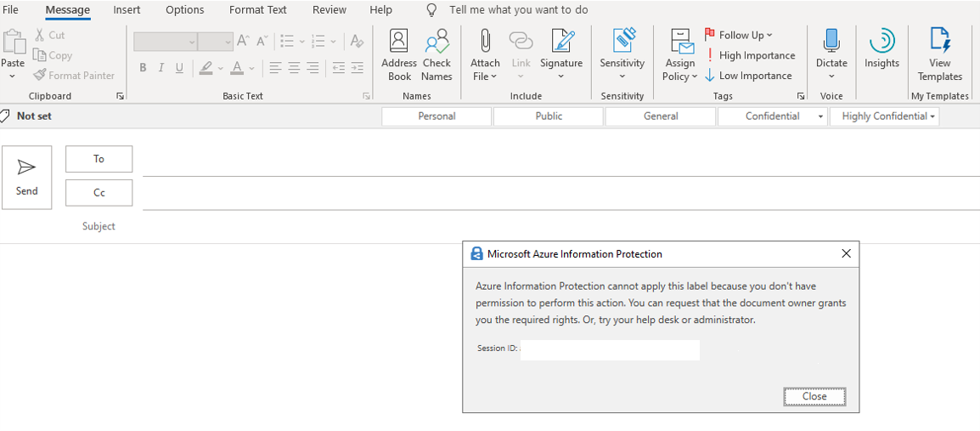Attach a file with paperclip icon

485,42
